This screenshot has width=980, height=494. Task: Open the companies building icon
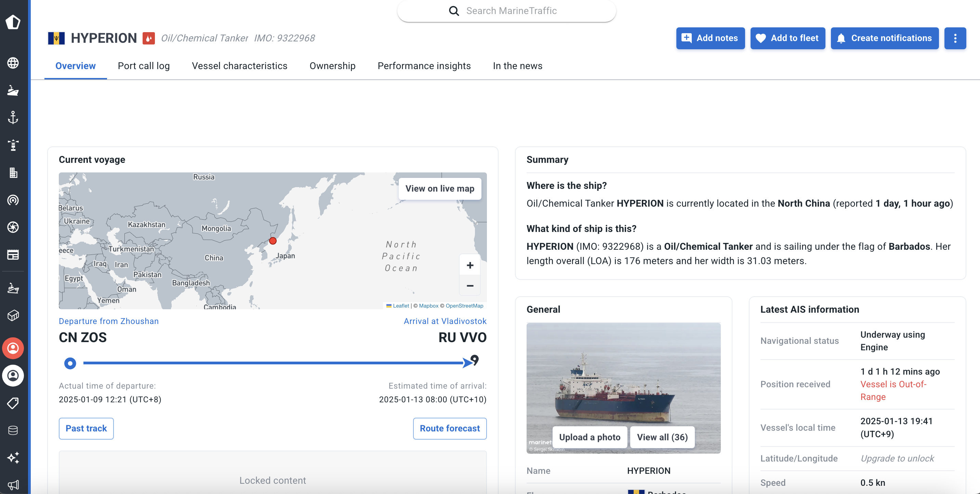pos(13,173)
